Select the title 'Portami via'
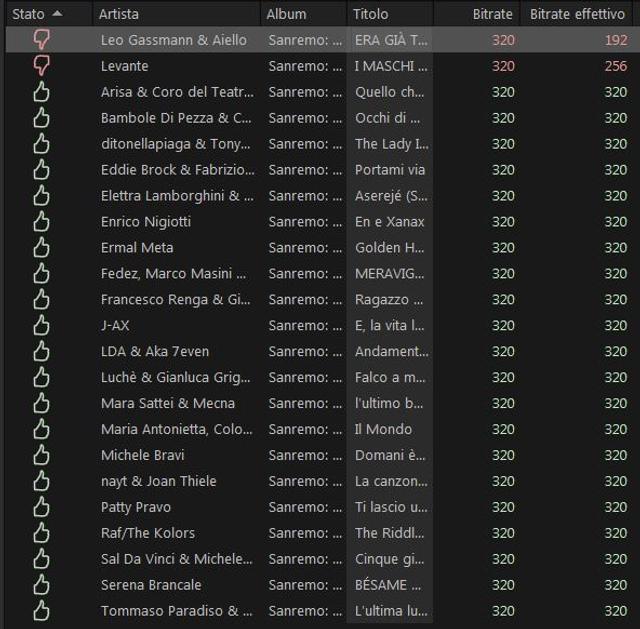640x629 pixels. click(390, 170)
